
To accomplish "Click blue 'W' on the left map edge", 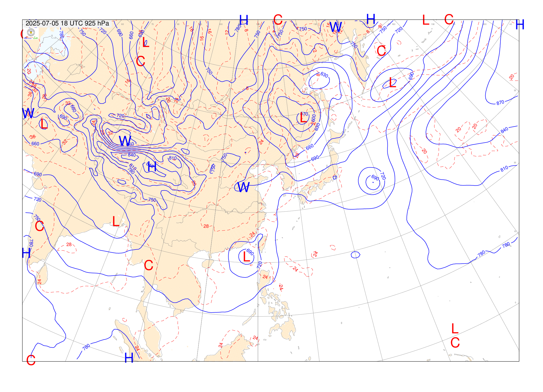I will [28, 113].
